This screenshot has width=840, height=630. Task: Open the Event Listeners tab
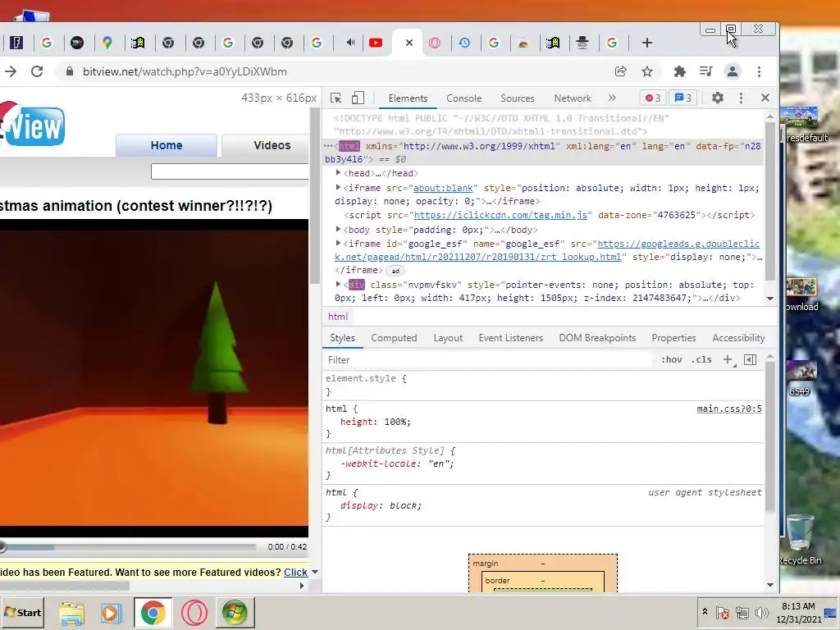coord(510,338)
